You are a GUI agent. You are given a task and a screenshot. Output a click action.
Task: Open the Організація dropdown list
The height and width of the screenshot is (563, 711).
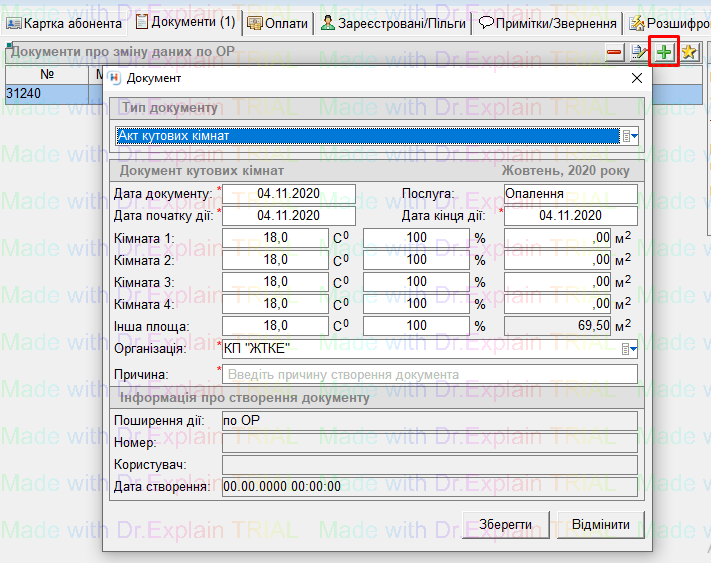630,349
